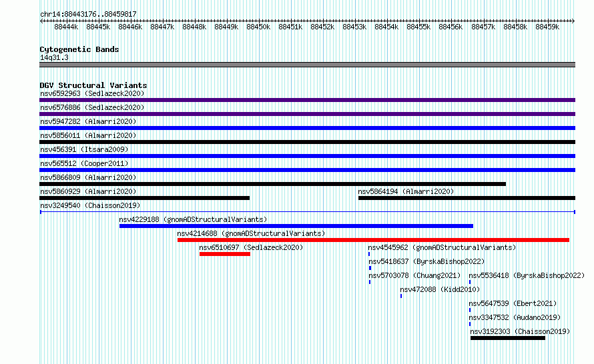The height and width of the screenshot is (364, 594).
Task: Open the nsv456391 (Itsara2009) label
Action: 84,149
